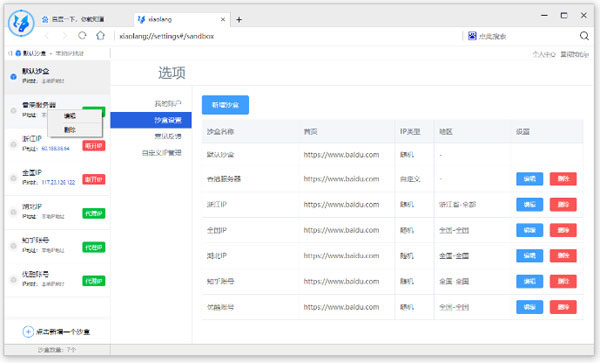
Task: Select the 默认沙盒 radio button in sidebar
Action: point(13,77)
